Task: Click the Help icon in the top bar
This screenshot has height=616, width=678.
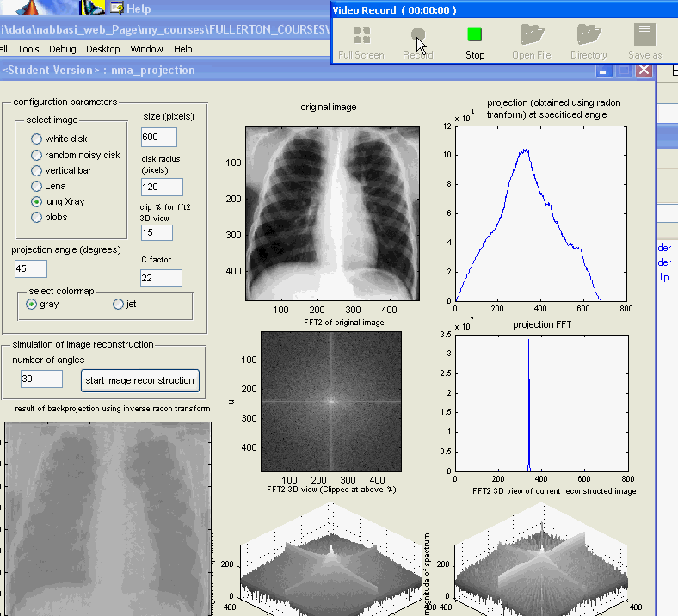Action: pos(115,9)
